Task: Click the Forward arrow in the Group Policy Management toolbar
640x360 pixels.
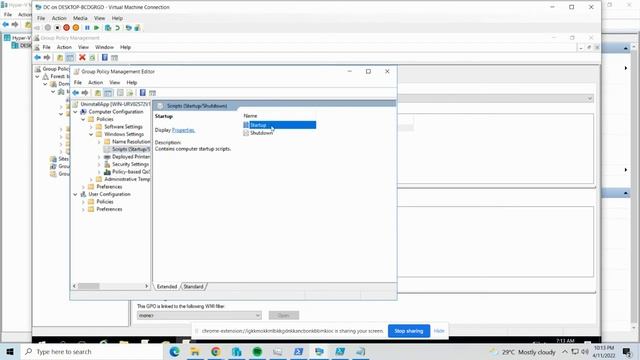Action: coord(47,58)
